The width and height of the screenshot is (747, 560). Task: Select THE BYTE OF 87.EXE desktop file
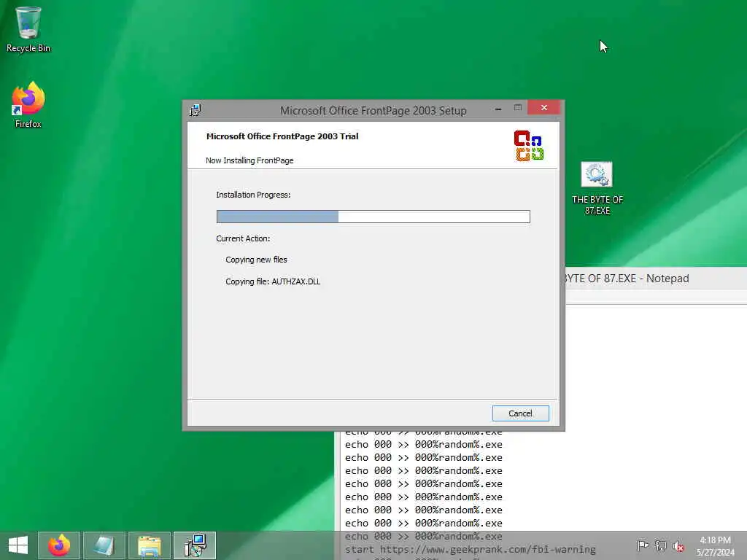coord(597,188)
